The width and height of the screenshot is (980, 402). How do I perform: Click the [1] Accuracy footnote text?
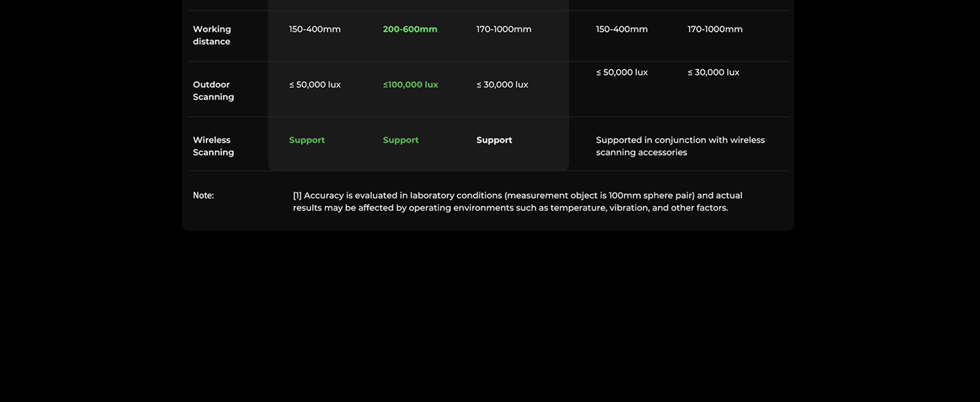(517, 201)
